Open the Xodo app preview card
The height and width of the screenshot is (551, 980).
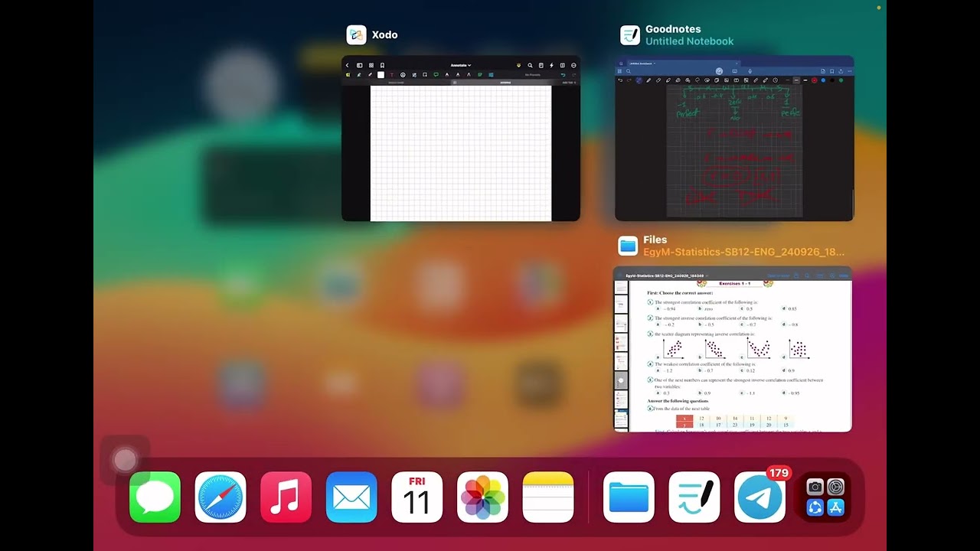[x=461, y=139]
